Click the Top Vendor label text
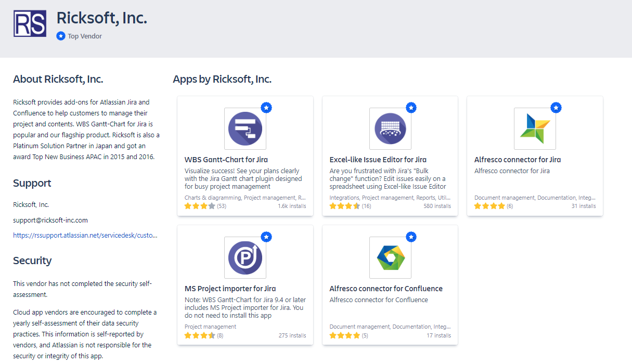 pos(85,36)
